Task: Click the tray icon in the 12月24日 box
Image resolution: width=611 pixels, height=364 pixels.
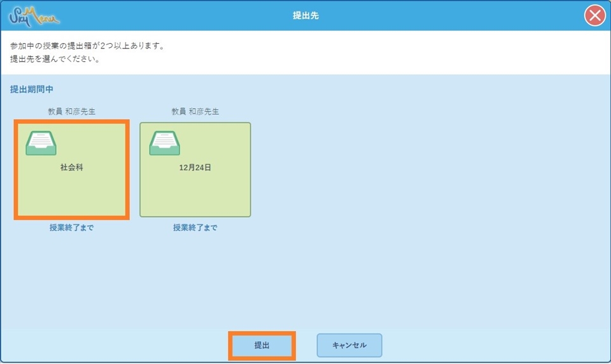Action: click(165, 143)
